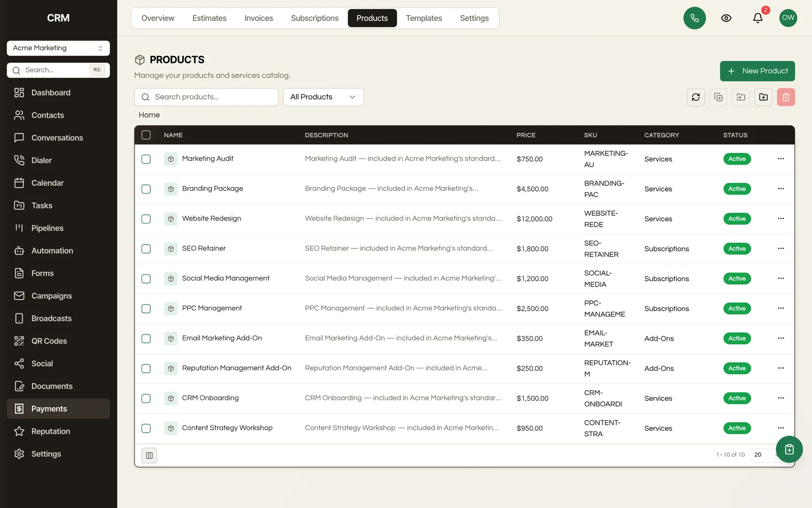Open the Contacts sidebar item

[58, 115]
